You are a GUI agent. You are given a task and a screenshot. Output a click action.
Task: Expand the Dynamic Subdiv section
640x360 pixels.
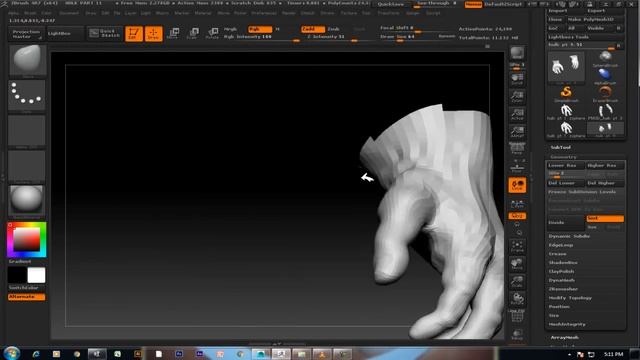[x=569, y=236]
